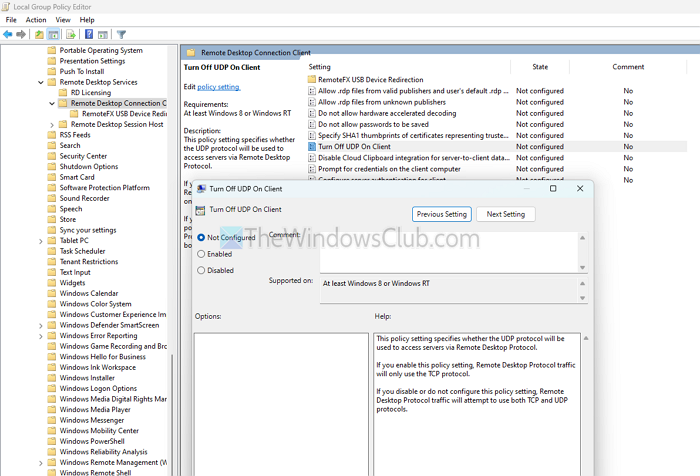700x476 pixels.
Task: Open the Action menu
Action: tap(36, 20)
